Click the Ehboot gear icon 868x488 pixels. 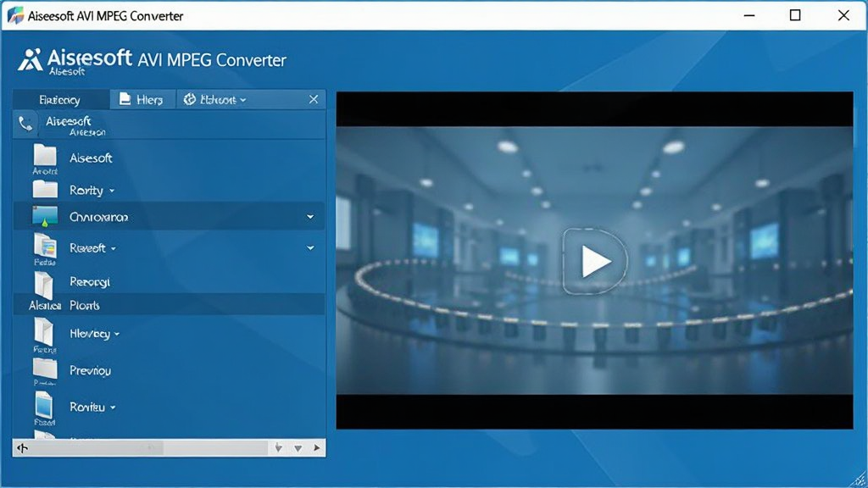[190, 99]
